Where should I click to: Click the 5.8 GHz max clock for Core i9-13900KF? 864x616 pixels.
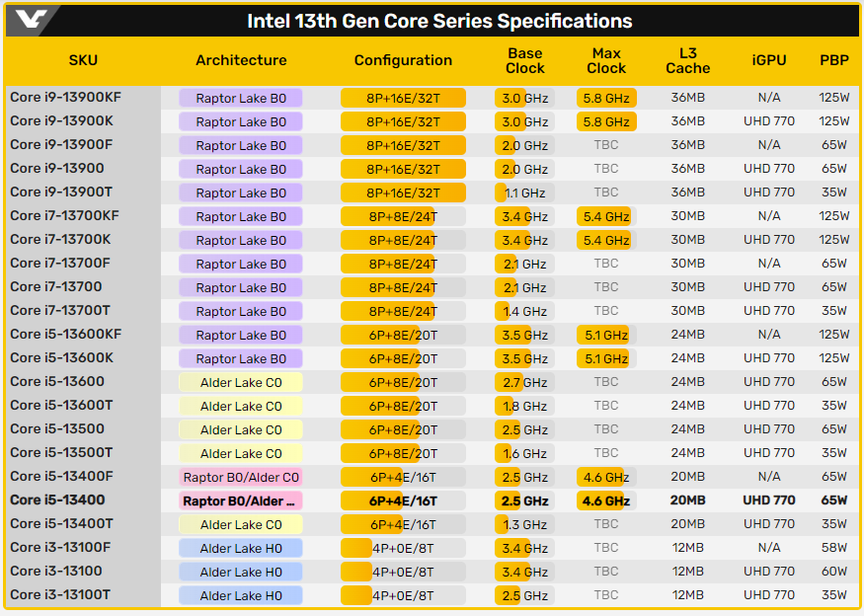click(x=606, y=99)
